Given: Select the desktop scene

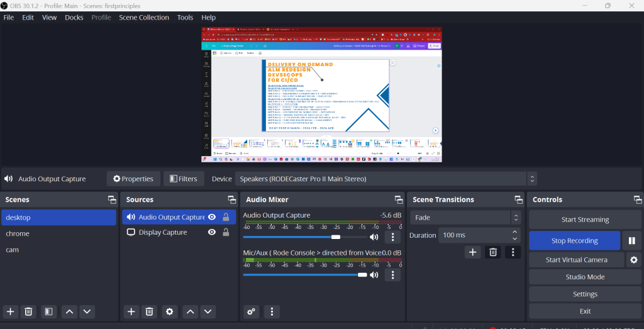Looking at the screenshot, I should coord(58,217).
